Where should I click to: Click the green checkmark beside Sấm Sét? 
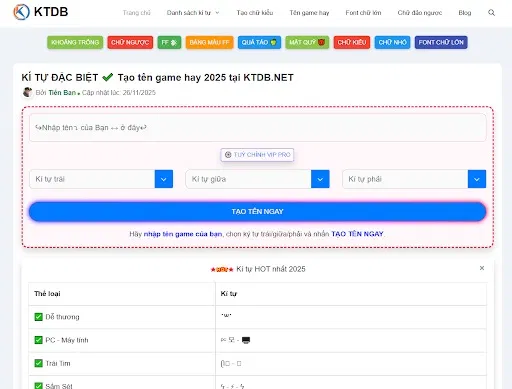point(38,386)
